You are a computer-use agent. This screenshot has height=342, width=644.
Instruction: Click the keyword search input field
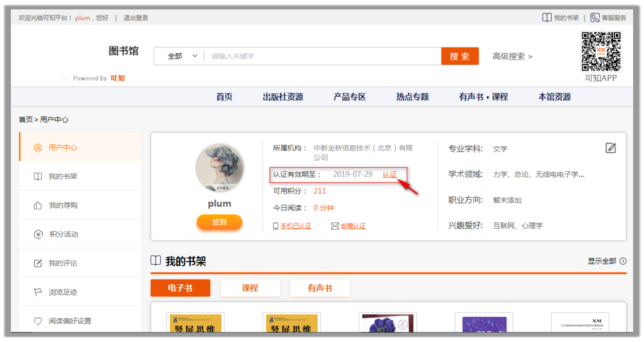click(x=323, y=56)
